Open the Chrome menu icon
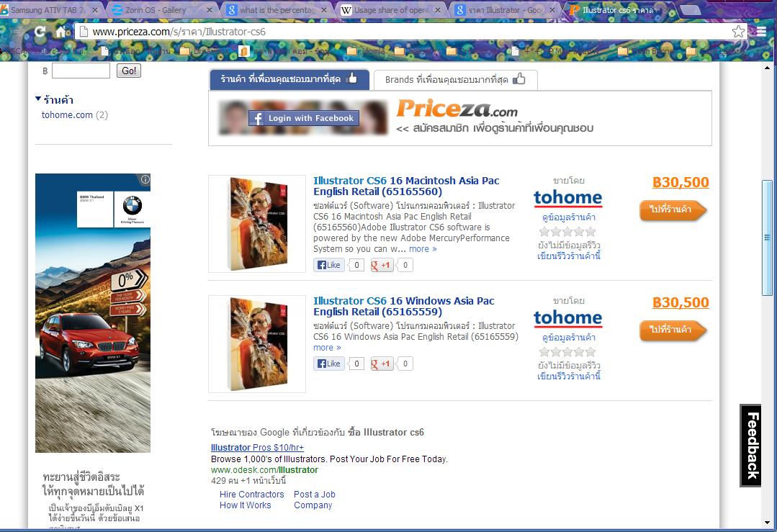This screenshot has width=777, height=532. 762,32
